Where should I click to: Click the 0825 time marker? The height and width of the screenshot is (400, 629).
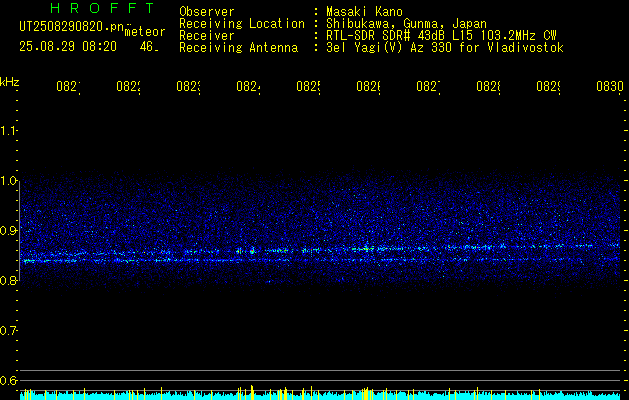[x=308, y=87]
